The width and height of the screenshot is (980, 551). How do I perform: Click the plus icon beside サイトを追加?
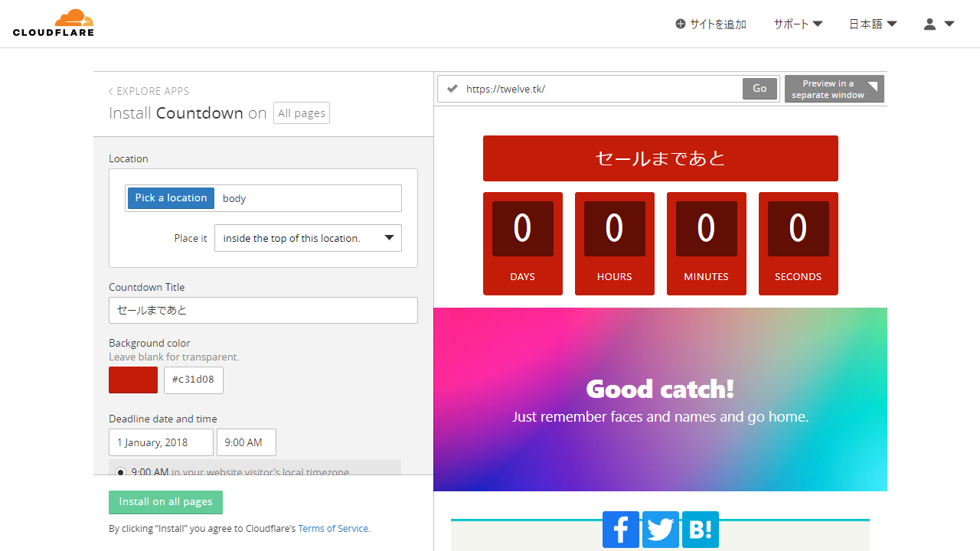[x=680, y=24]
